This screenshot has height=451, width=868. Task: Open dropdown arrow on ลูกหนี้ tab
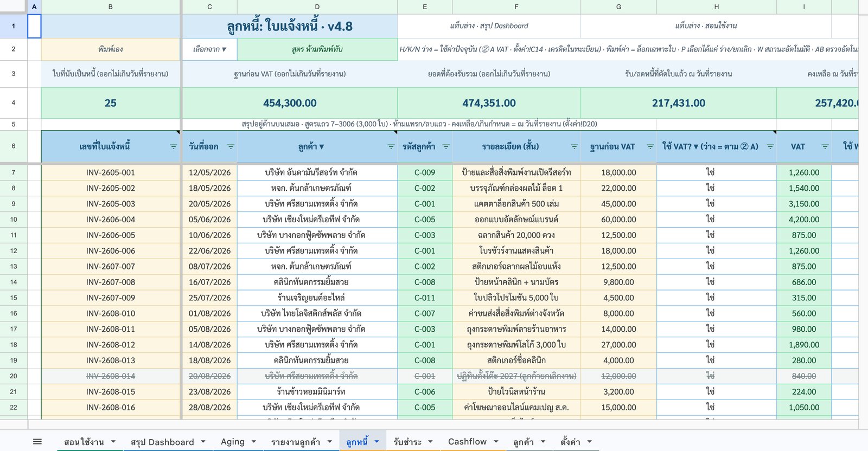click(376, 442)
